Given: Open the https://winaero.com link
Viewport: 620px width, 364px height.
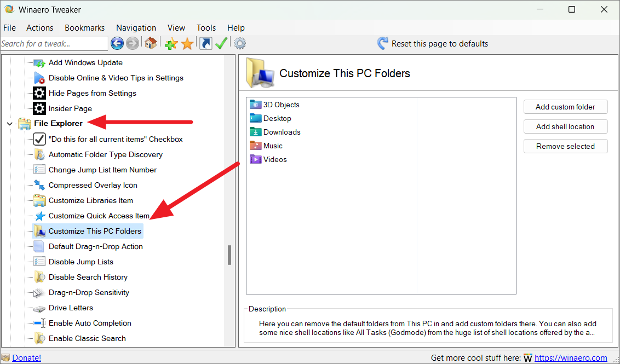Looking at the screenshot, I should 571,358.
